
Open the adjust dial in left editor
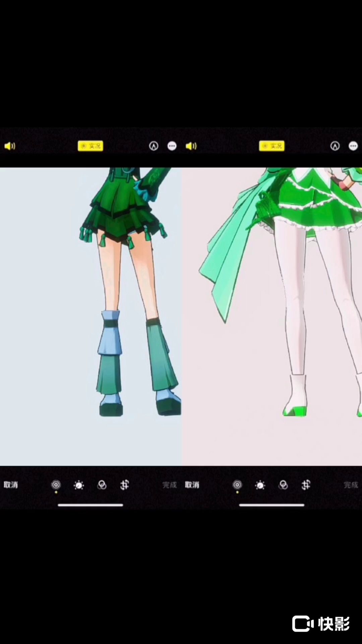[x=79, y=485]
